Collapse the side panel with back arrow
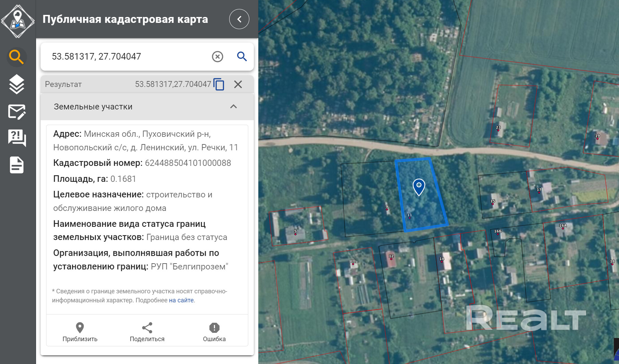 pos(239,19)
